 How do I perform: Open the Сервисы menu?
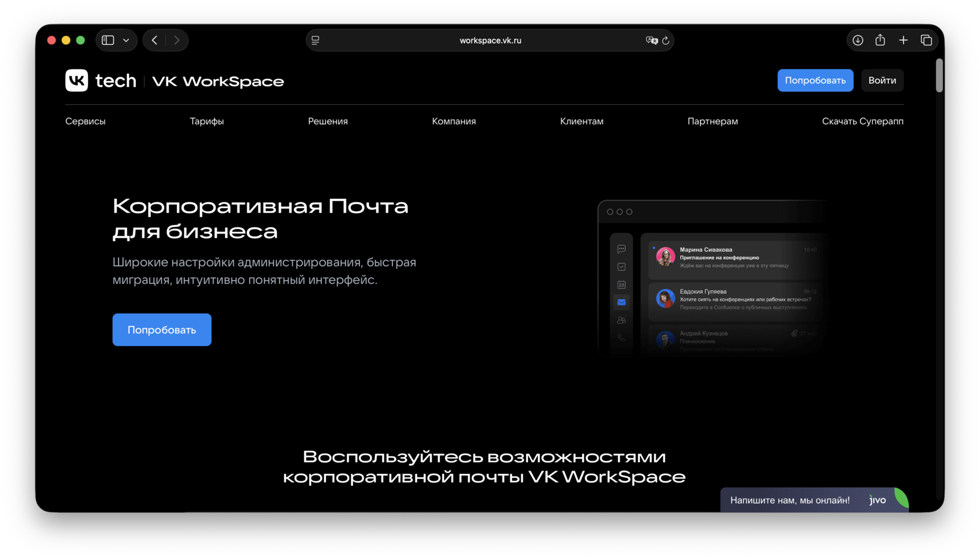[x=85, y=121]
